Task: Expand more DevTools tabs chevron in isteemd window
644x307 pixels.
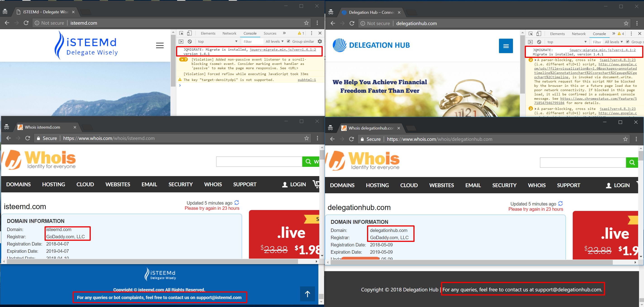Action: click(x=284, y=33)
